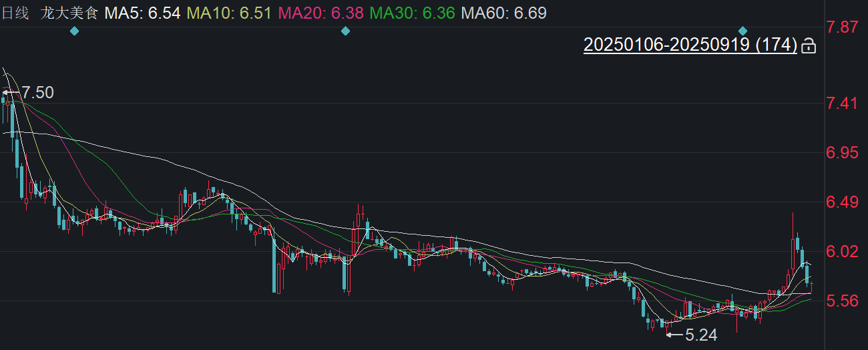Click the 5.56 price axis label
This screenshot has height=350, width=868.
841,301
